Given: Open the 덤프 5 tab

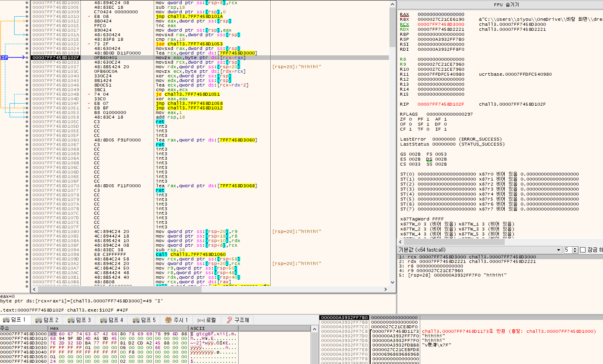Looking at the screenshot, I should coord(144,320).
